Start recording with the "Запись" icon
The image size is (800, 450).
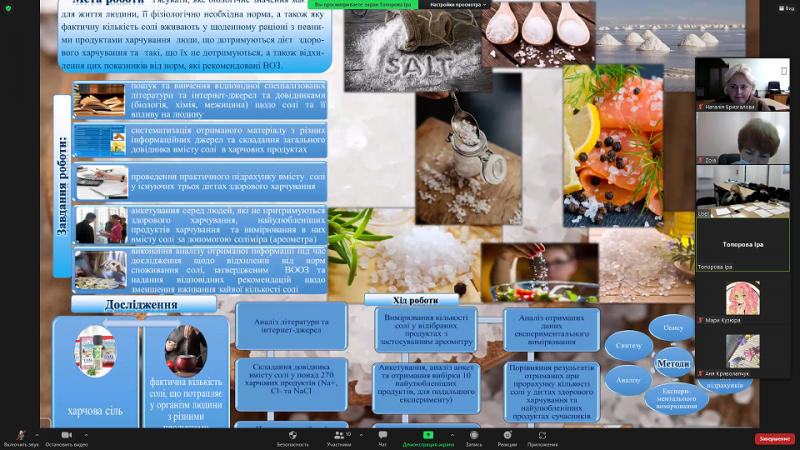[474, 435]
